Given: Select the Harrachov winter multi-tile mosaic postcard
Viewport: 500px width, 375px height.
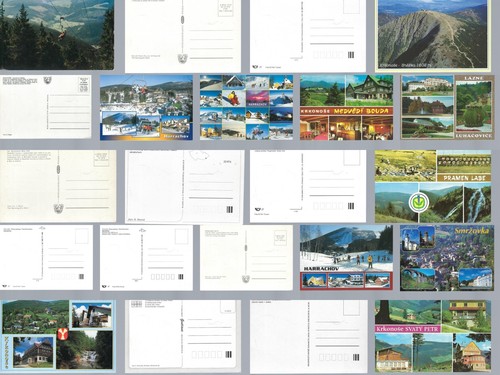Looking at the screenshot, I should pos(247,107).
